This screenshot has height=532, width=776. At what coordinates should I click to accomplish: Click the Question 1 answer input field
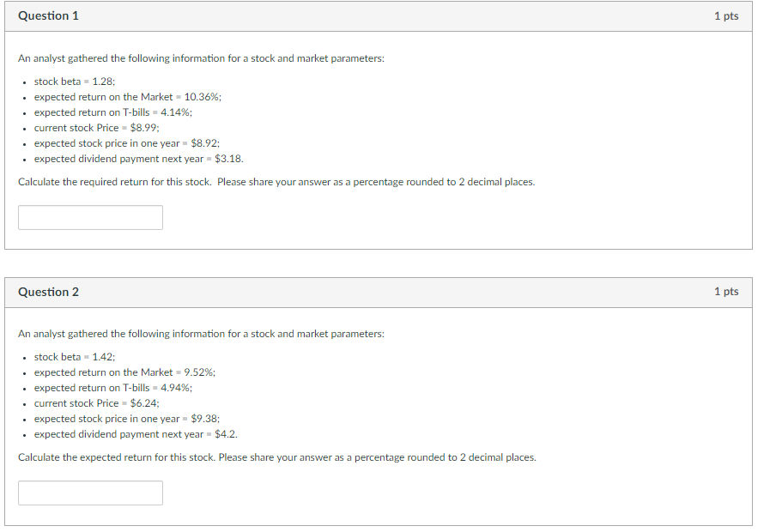point(90,217)
